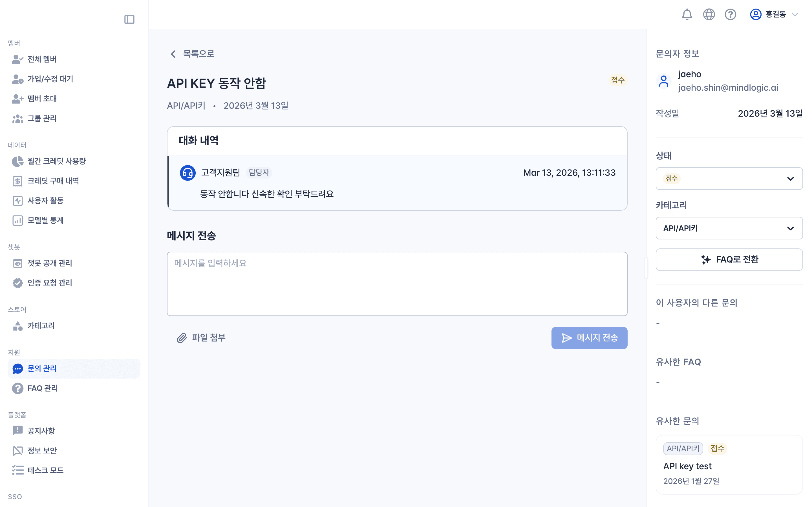The width and height of the screenshot is (812, 507).
Task: Select 챗봇 공개 관리 chatbot icon
Action: tap(17, 263)
